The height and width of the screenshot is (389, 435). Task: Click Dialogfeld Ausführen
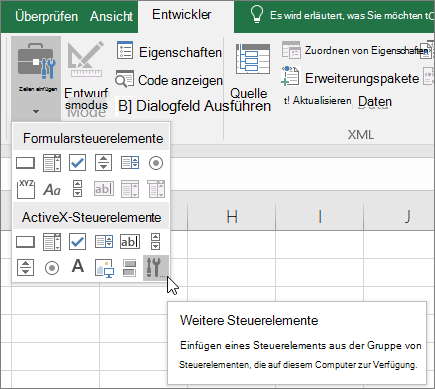tap(194, 106)
